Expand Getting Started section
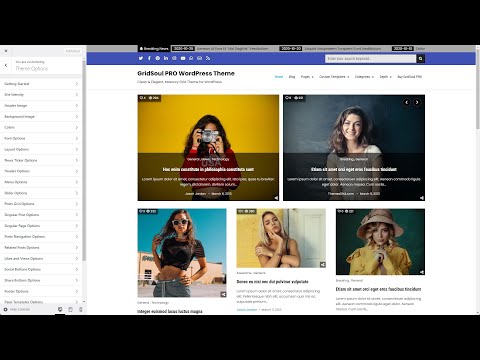This screenshot has height=360, width=480. tap(41, 84)
